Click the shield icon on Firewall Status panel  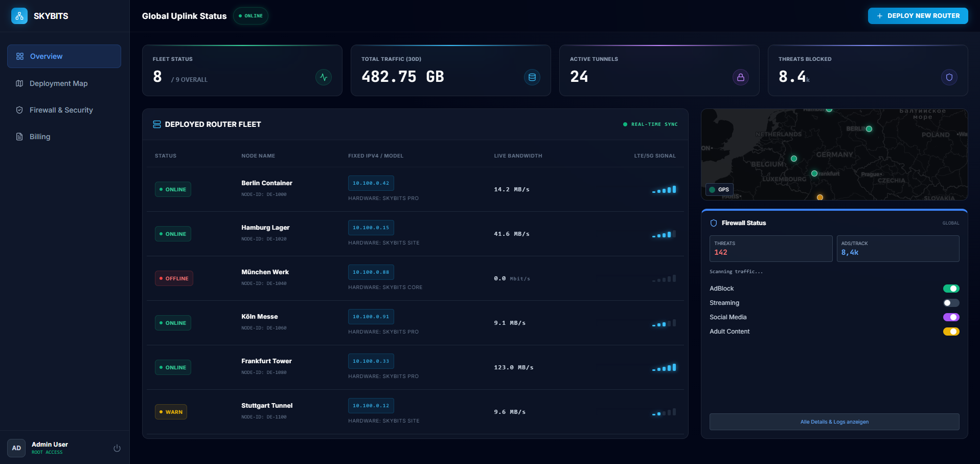point(714,223)
